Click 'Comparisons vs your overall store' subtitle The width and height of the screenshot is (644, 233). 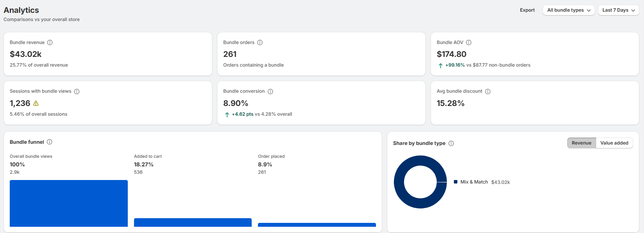coord(42,19)
